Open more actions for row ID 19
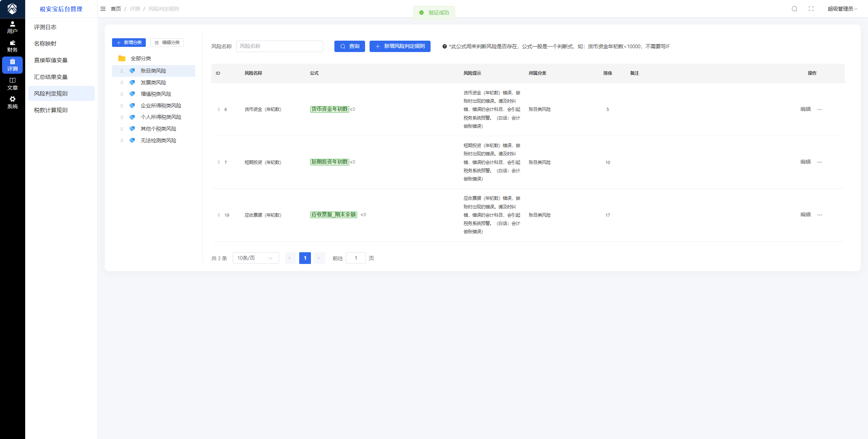The width and height of the screenshot is (868, 439). (x=819, y=215)
